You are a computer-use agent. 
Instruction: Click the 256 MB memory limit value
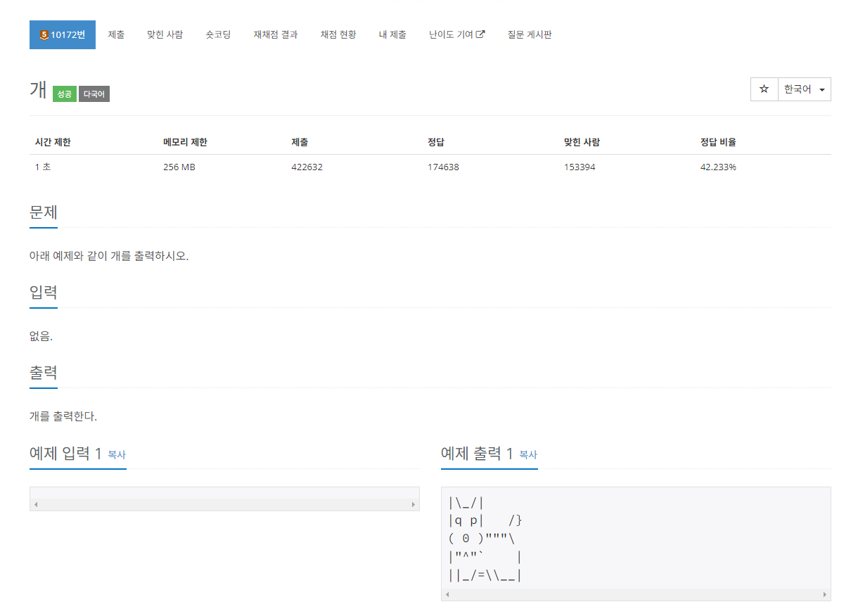point(179,167)
